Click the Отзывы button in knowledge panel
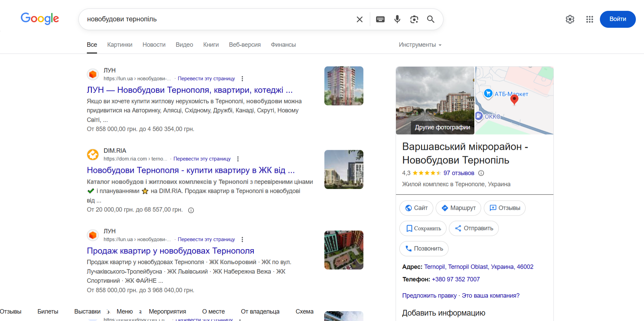Screen dimensions: 644x321 click(x=505, y=208)
